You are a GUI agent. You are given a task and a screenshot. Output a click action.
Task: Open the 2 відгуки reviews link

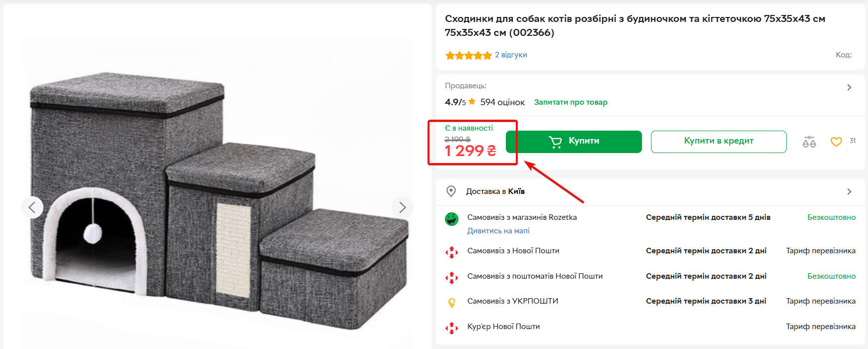[x=511, y=55]
